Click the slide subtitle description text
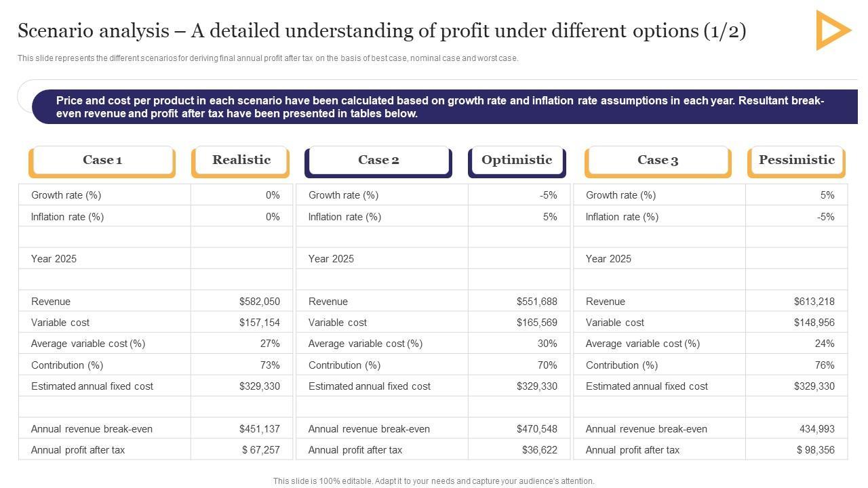This screenshot has height=488, width=868. (268, 58)
